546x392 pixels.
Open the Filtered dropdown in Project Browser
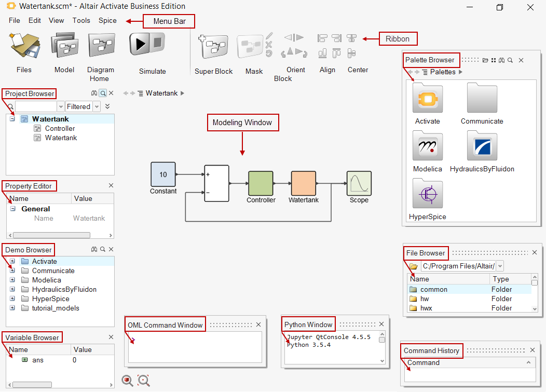click(95, 106)
